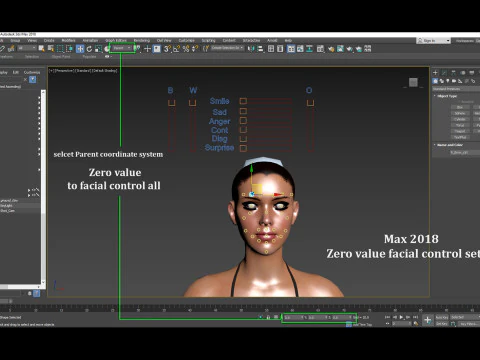Click the Surprise facial slider handle
480x360 pixels.
(243, 148)
